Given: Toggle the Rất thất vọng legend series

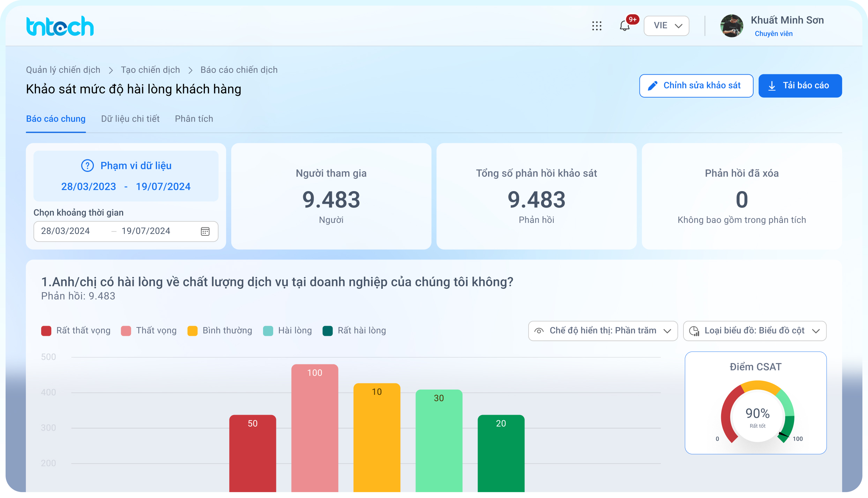Looking at the screenshot, I should pos(76,331).
